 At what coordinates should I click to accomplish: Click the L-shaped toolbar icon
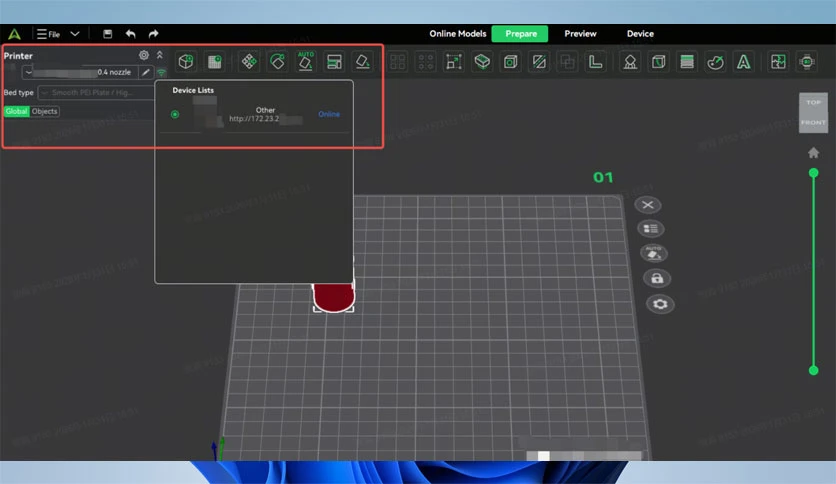(x=595, y=62)
